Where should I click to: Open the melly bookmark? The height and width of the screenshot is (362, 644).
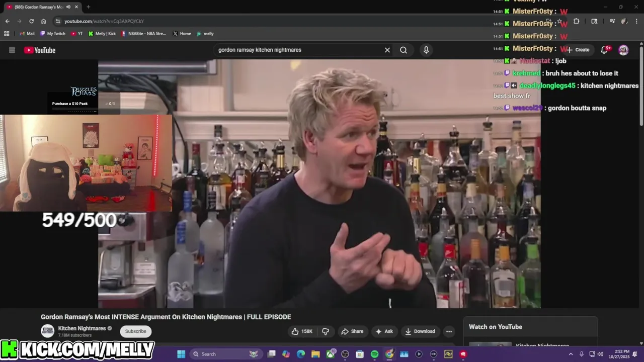tap(205, 34)
